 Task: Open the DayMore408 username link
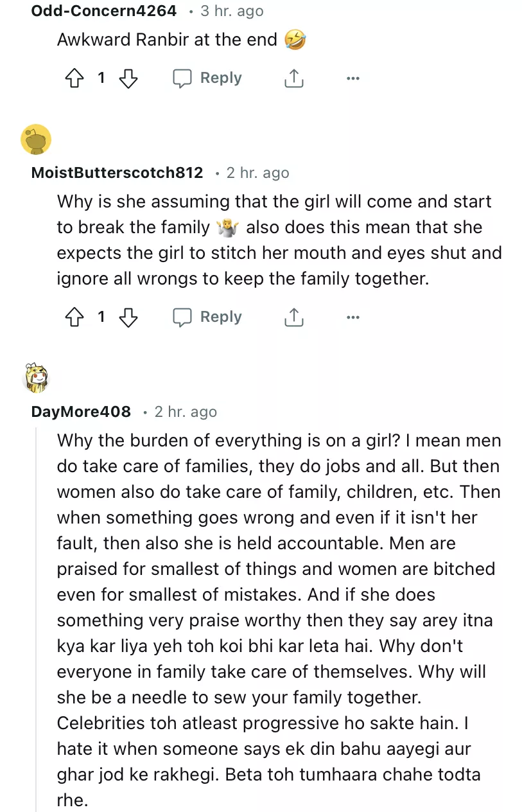(81, 412)
